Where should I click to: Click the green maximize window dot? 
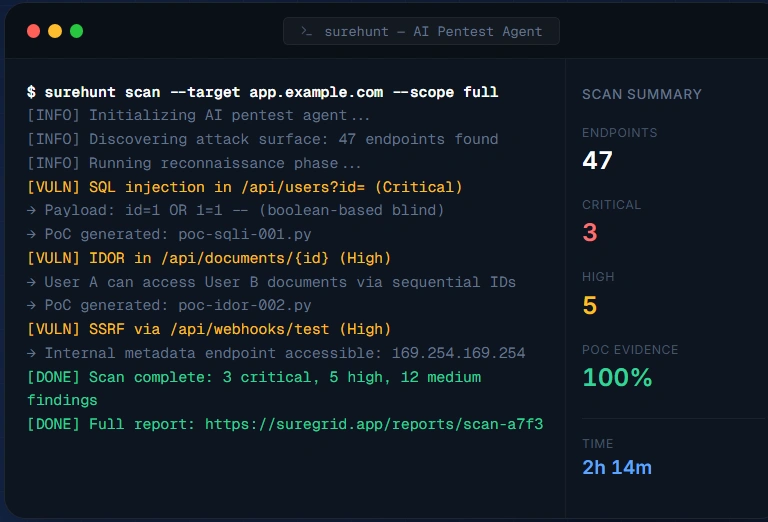coord(76,31)
